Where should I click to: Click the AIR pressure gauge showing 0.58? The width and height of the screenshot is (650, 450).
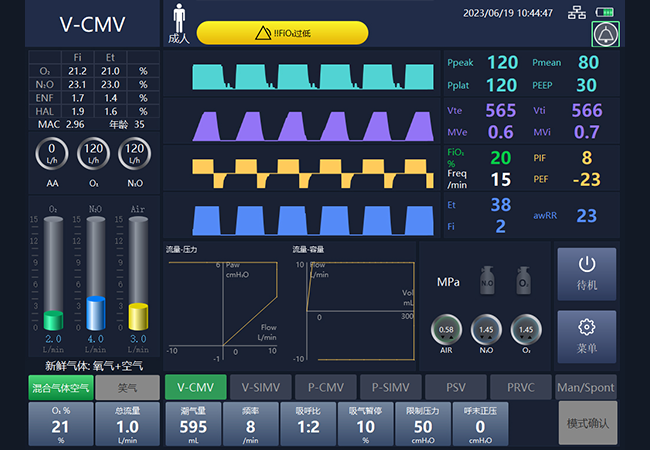[447, 329]
